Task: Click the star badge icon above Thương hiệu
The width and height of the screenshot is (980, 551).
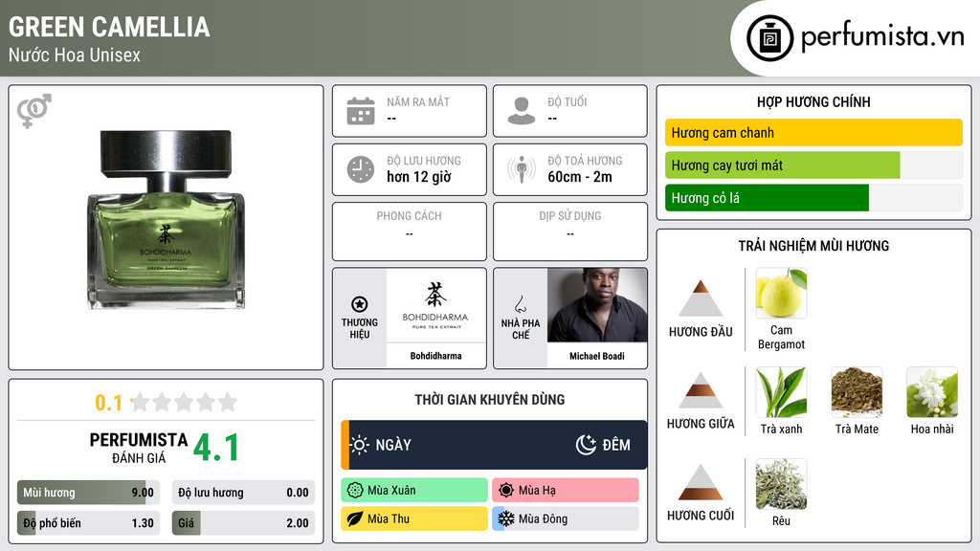Action: [x=360, y=304]
